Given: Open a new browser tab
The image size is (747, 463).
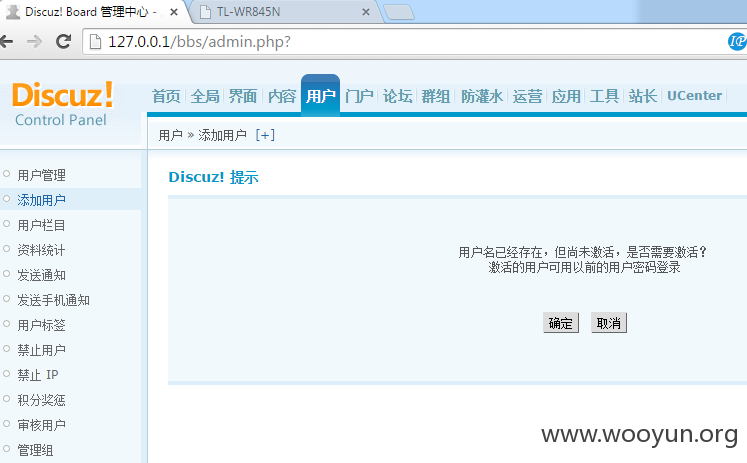Looking at the screenshot, I should pyautogui.click(x=399, y=12).
